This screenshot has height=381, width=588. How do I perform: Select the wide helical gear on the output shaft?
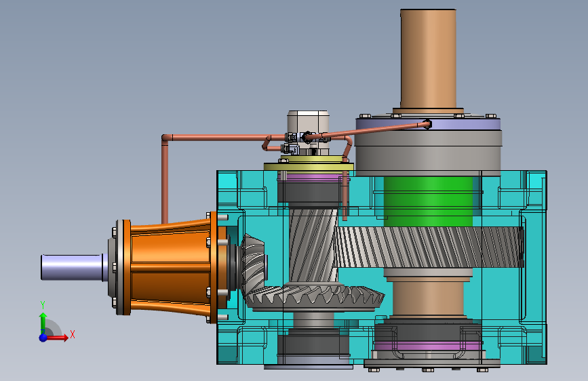(428, 247)
